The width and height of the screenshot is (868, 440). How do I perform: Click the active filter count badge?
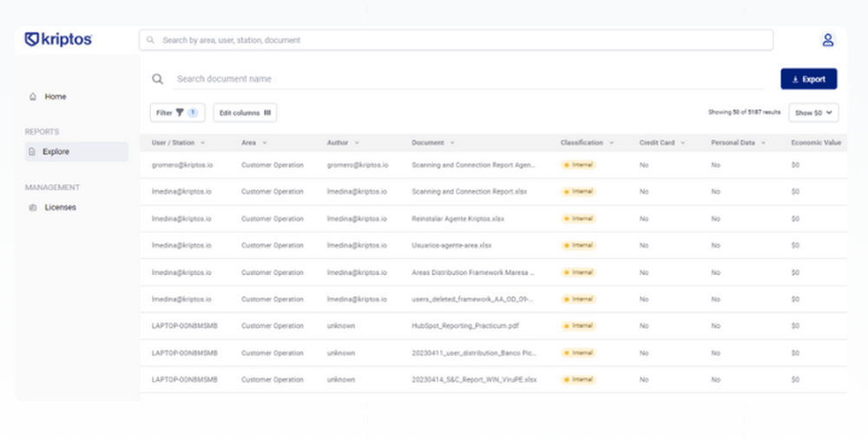tap(193, 112)
